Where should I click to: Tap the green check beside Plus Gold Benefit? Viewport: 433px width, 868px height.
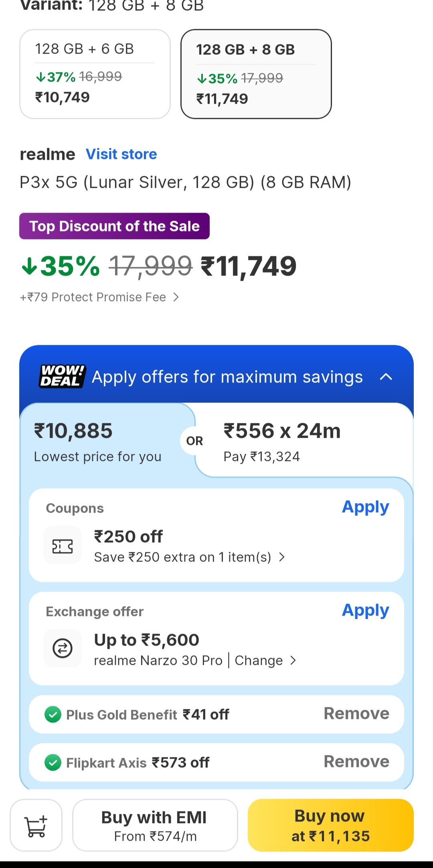(x=53, y=715)
